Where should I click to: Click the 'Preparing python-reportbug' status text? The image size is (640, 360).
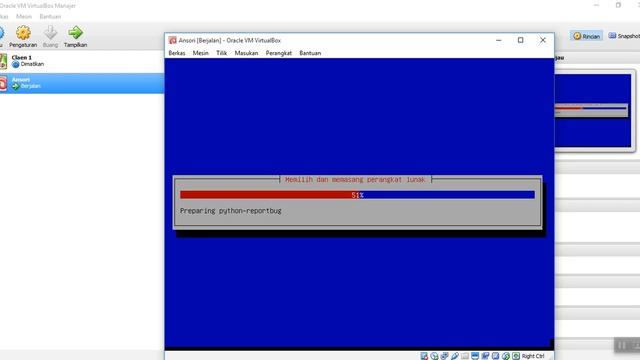231,211
